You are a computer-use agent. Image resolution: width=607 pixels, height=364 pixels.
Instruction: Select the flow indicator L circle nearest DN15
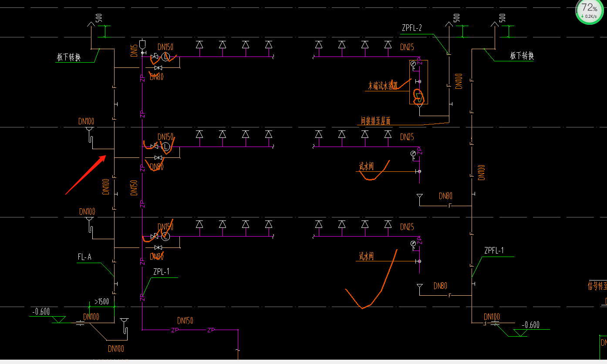(165, 57)
